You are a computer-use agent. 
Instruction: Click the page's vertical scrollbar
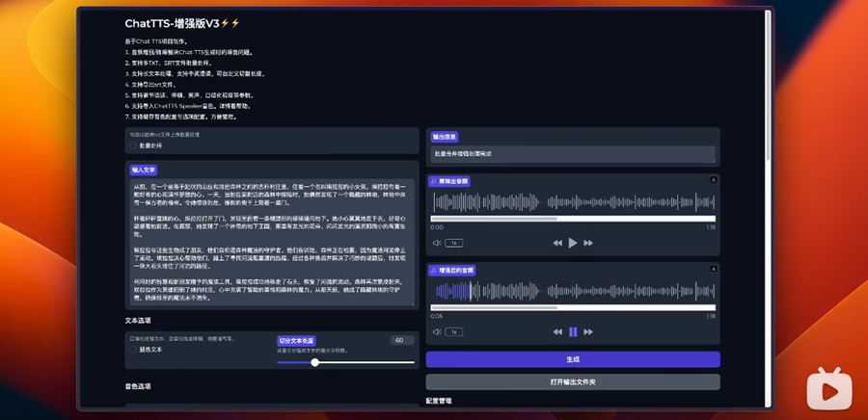[768, 86]
